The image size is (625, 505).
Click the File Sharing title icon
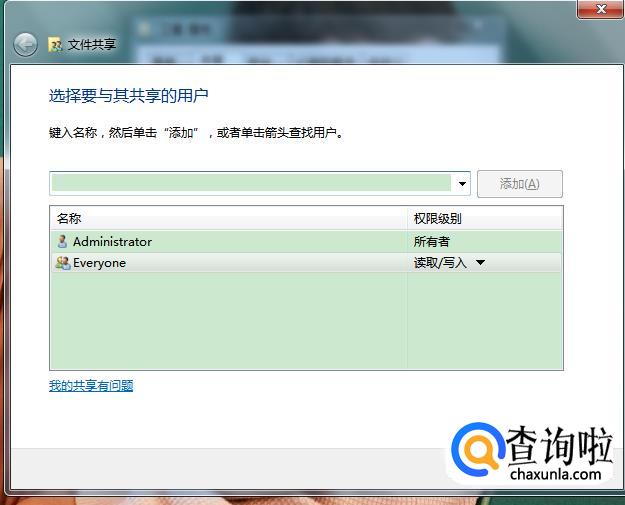pyautogui.click(x=55, y=45)
